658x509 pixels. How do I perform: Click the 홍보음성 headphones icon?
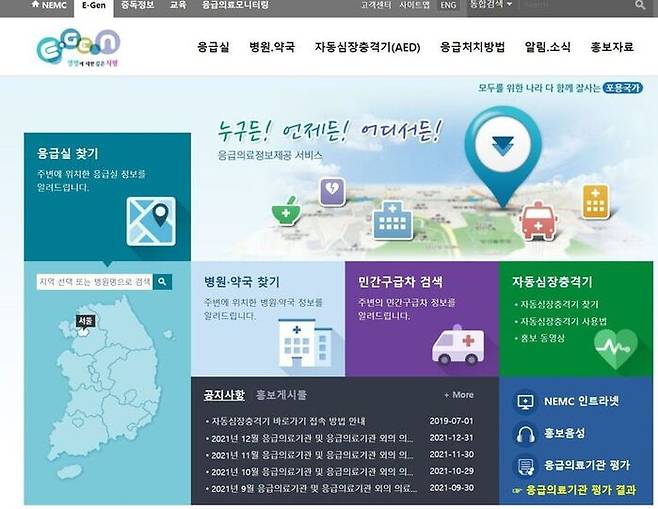point(525,434)
